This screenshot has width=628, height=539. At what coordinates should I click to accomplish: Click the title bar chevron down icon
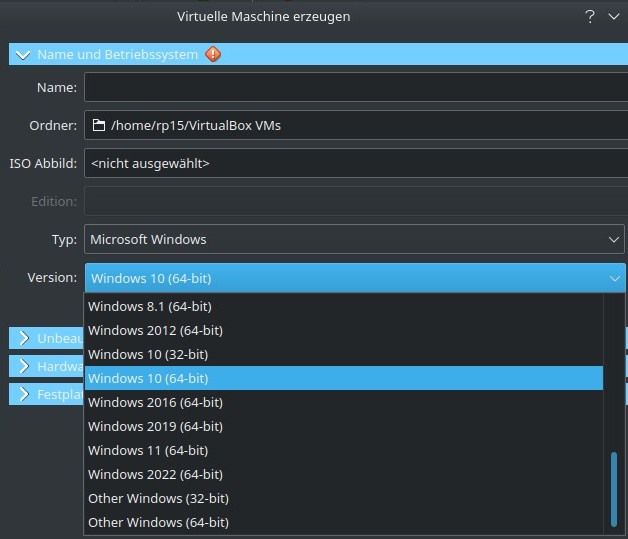[614, 16]
